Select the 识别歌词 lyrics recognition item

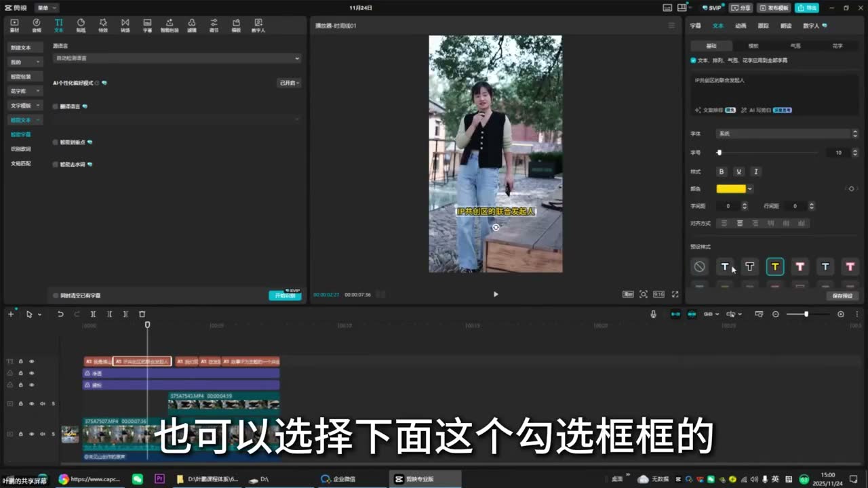pos(21,149)
